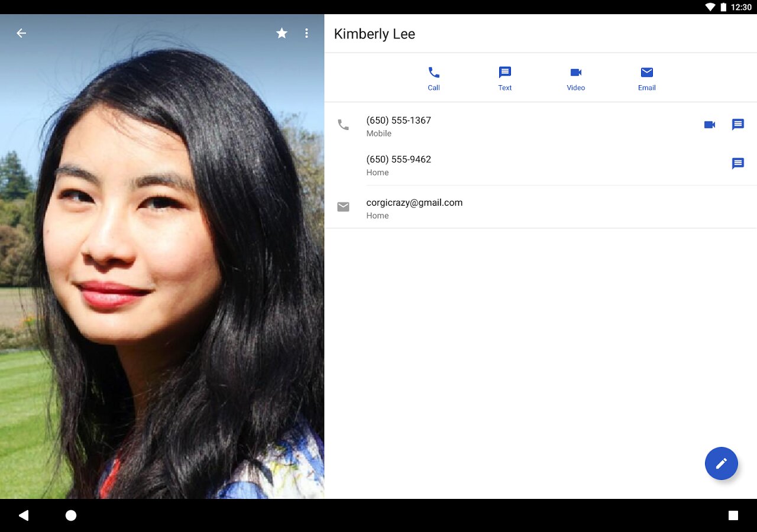Start a Video call from action bar
Screen dimensions: 757x532
pos(575,78)
